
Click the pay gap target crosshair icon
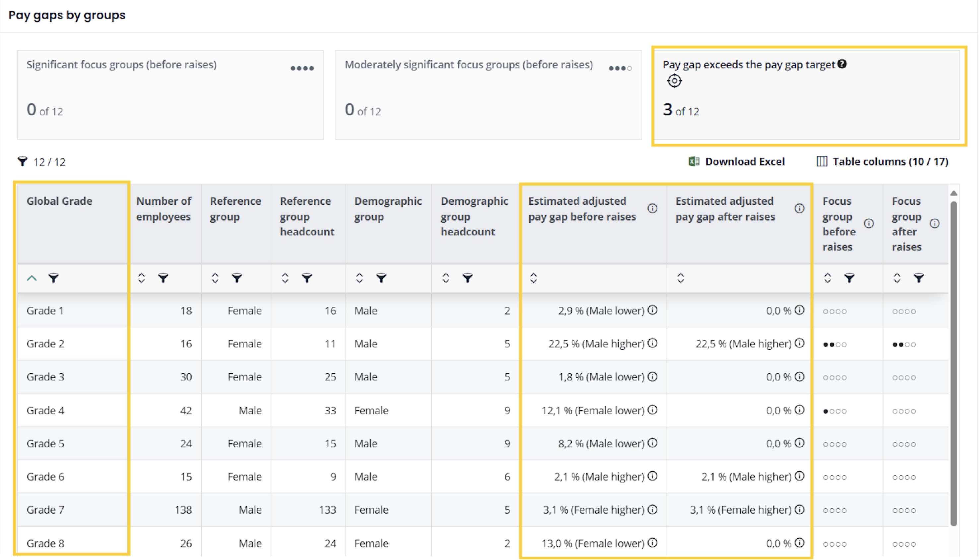(x=674, y=81)
